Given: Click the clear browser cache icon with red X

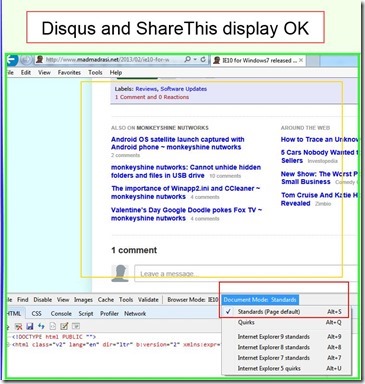Looking at the screenshot, I should pyautogui.click(x=18, y=326).
